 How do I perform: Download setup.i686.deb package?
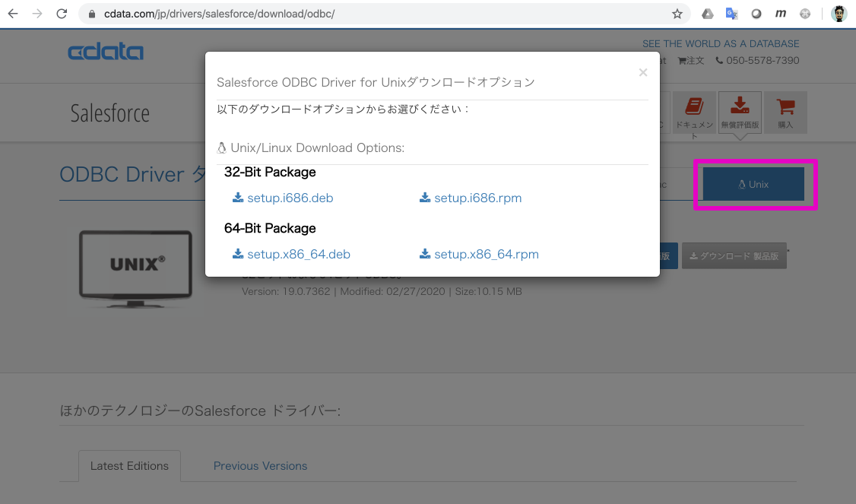[283, 198]
